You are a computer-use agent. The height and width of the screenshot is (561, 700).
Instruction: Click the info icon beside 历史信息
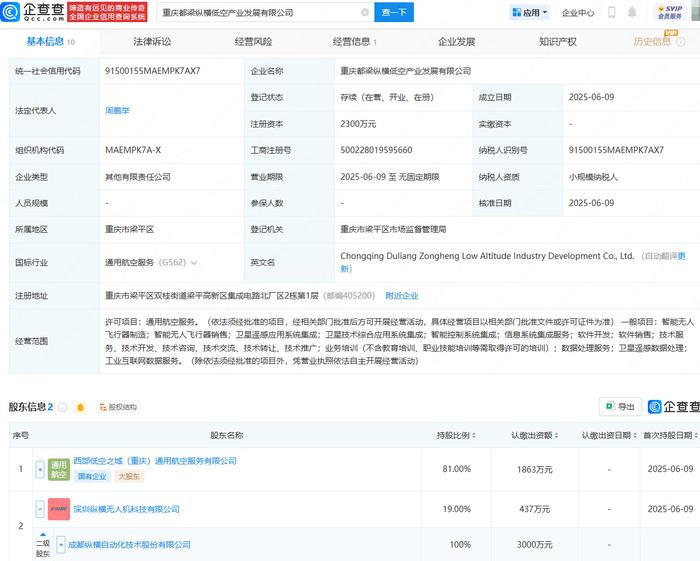coord(681,42)
